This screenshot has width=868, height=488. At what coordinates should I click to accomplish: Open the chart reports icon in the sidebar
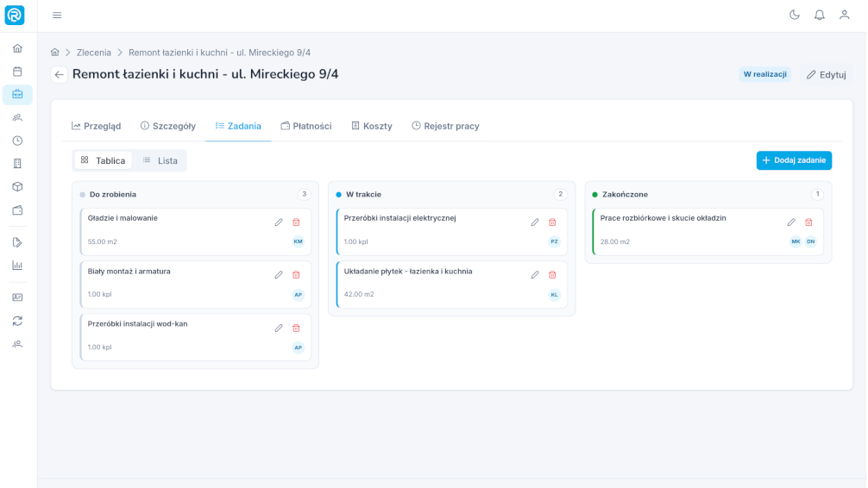point(18,266)
